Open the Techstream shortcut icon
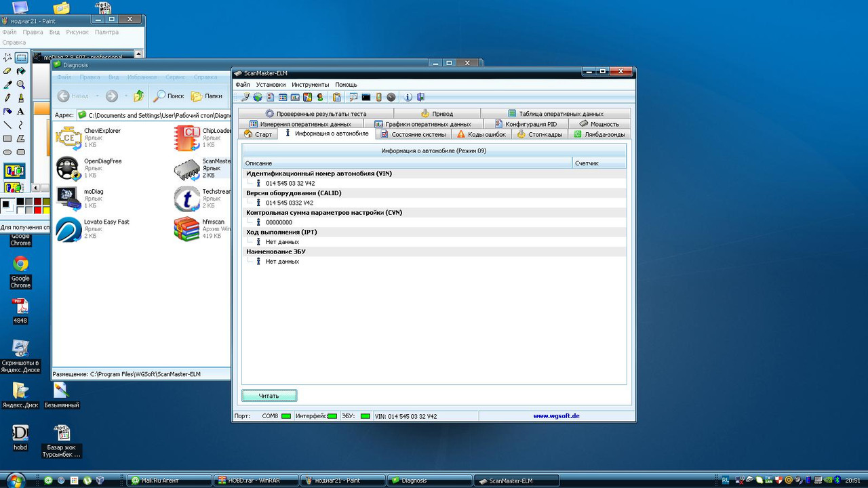Screen dimensions: 868x488 pyautogui.click(x=186, y=199)
